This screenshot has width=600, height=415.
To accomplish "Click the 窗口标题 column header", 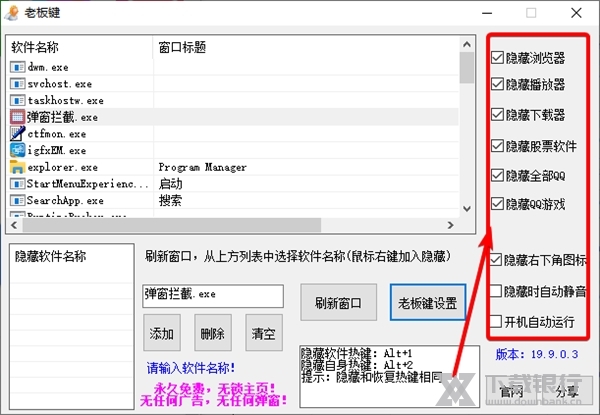I will pyautogui.click(x=306, y=47).
